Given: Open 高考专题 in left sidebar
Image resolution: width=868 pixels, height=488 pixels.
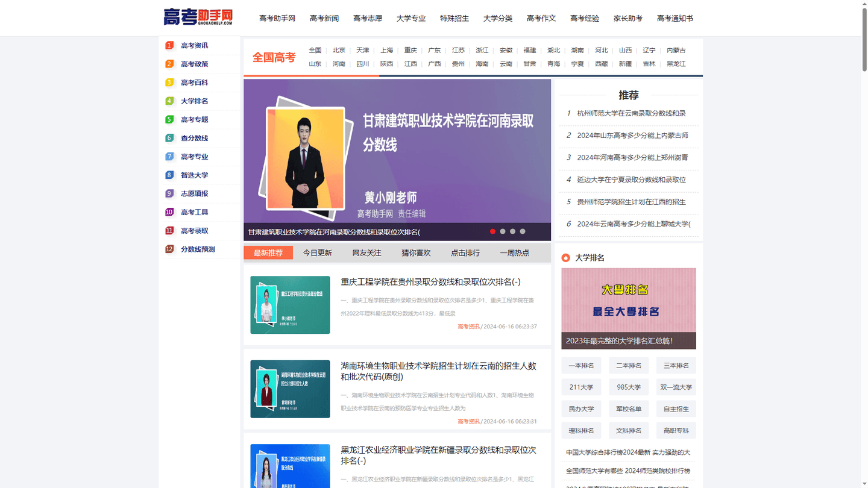Looking at the screenshot, I should 195,119.
